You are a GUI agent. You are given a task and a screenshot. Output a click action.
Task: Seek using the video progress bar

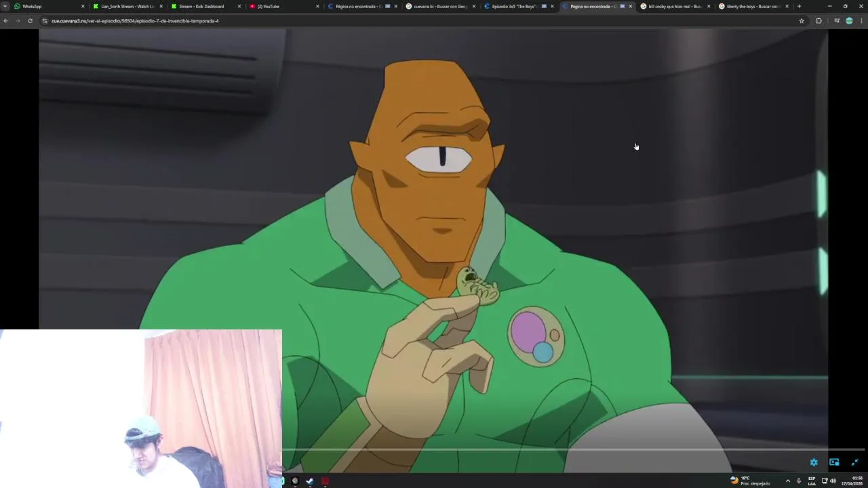tap(573, 449)
